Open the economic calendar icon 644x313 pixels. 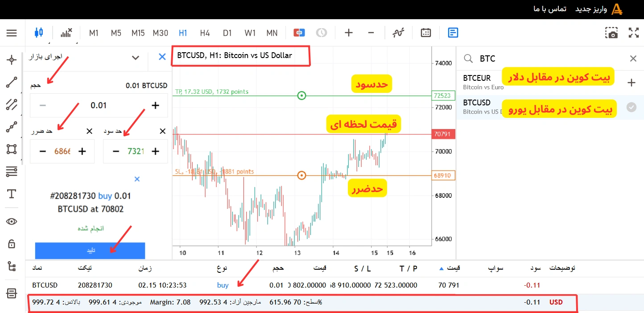tap(426, 33)
